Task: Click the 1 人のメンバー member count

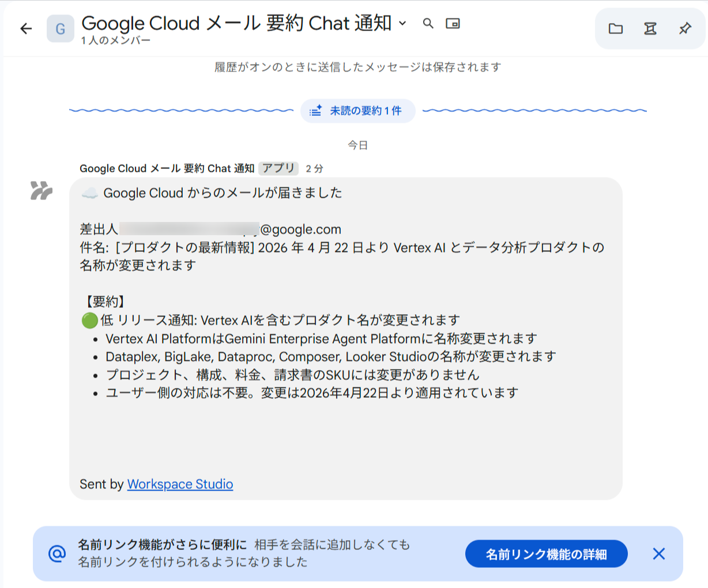Action: [116, 40]
